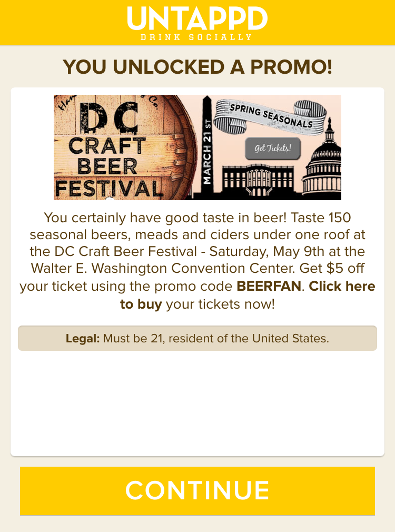The width and height of the screenshot is (395, 532).
Task: Click the Spring Seasonals ribbon
Action: 271,116
